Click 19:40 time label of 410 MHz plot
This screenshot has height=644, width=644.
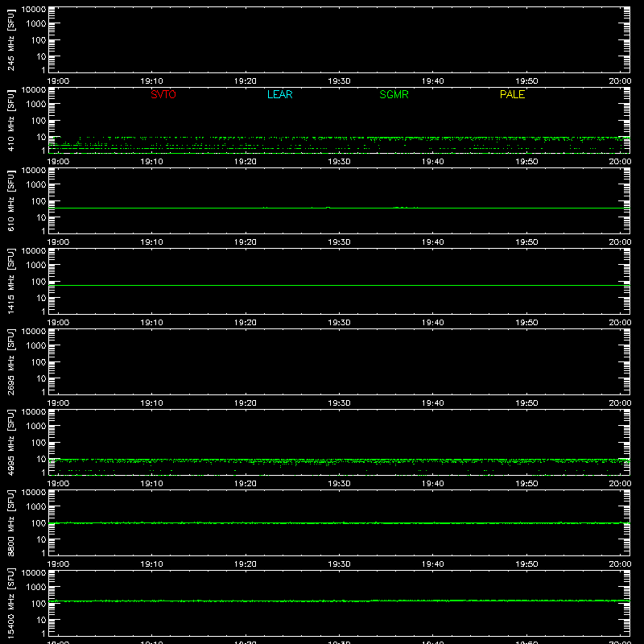433,162
